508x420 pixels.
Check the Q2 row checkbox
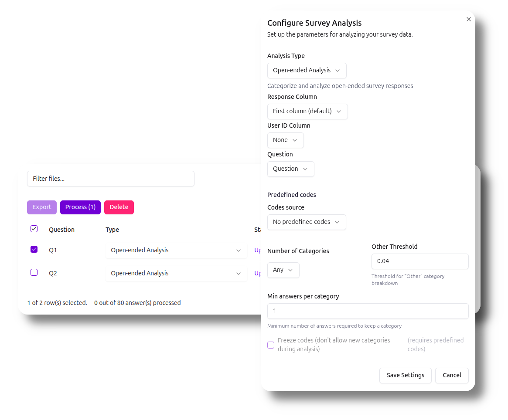(34, 273)
